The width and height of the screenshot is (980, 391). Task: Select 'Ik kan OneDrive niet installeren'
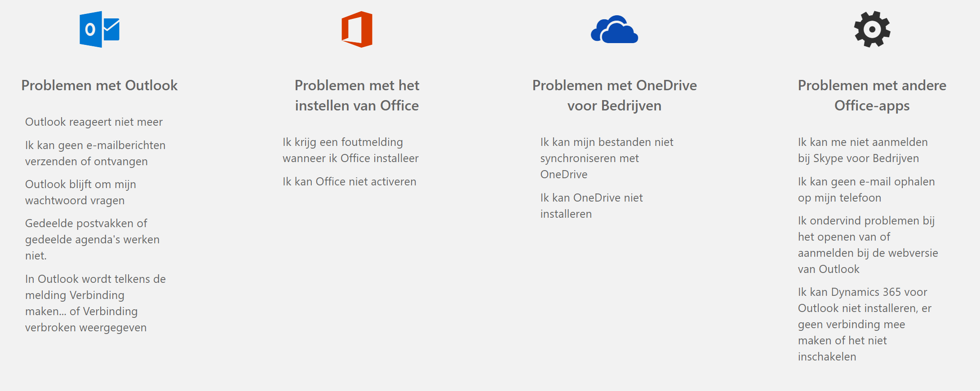pos(591,206)
